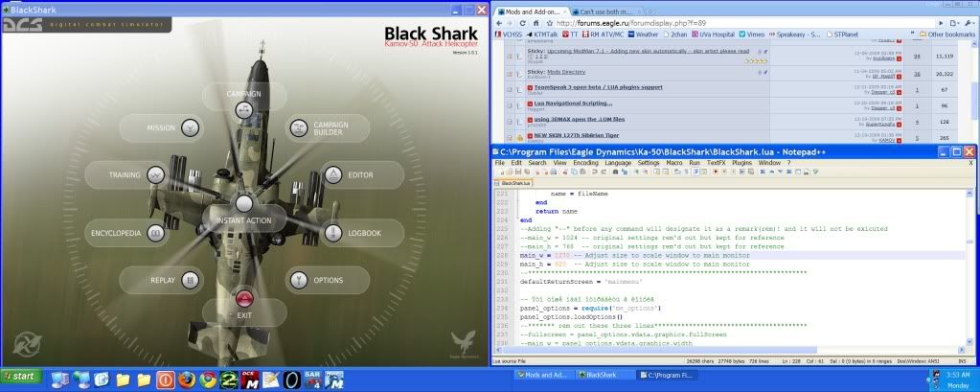Go to browser home page
The width and height of the screenshot is (980, 392).
(x=536, y=23)
